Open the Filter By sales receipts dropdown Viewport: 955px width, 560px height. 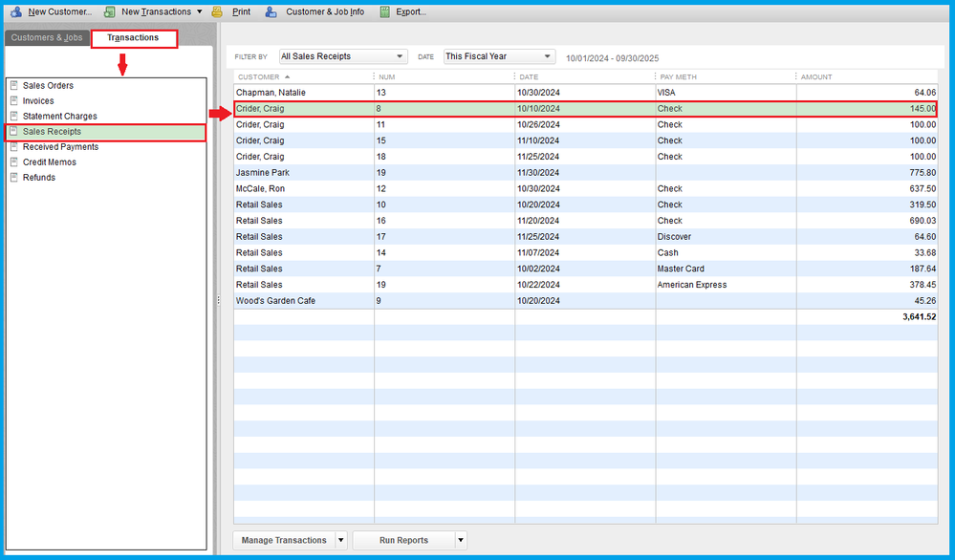(343, 56)
